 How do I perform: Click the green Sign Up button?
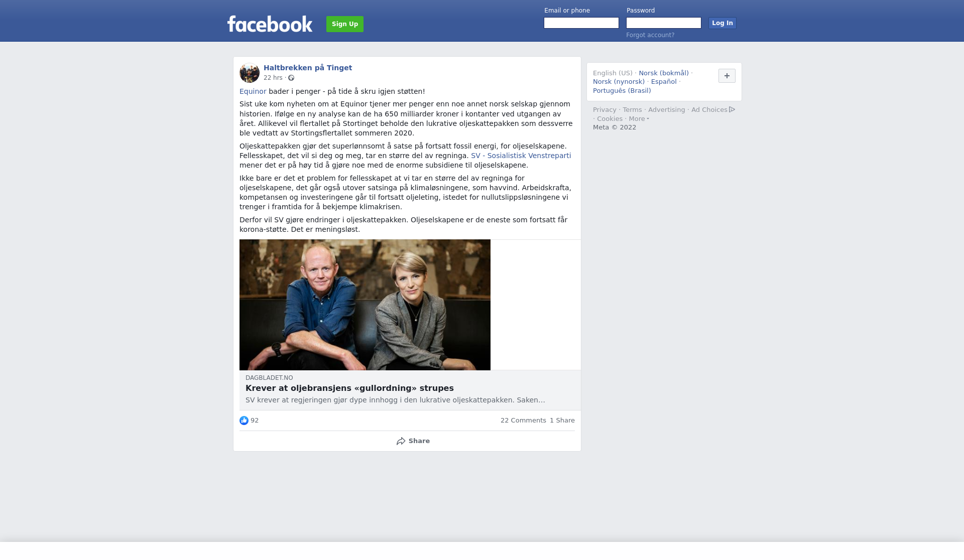coord(345,24)
